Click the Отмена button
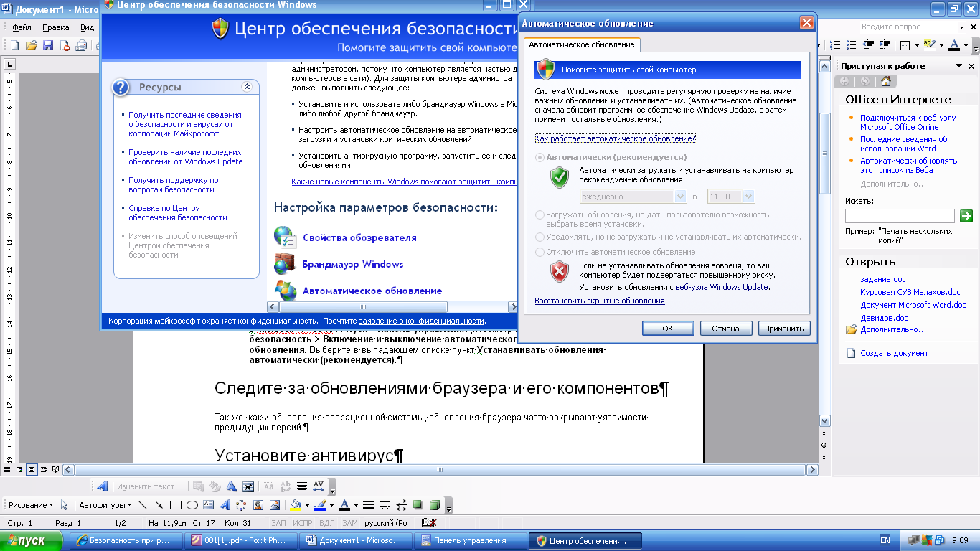The width and height of the screenshot is (980, 551). 725,329
